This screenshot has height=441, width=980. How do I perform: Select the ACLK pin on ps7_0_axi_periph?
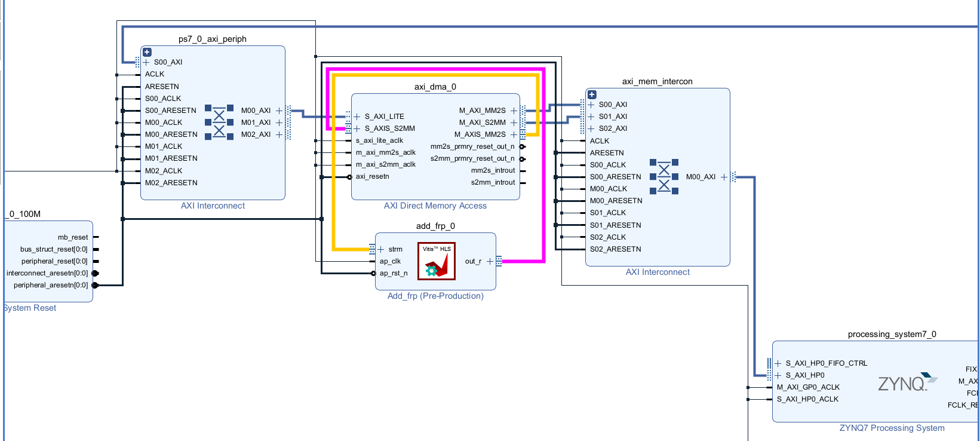(155, 74)
